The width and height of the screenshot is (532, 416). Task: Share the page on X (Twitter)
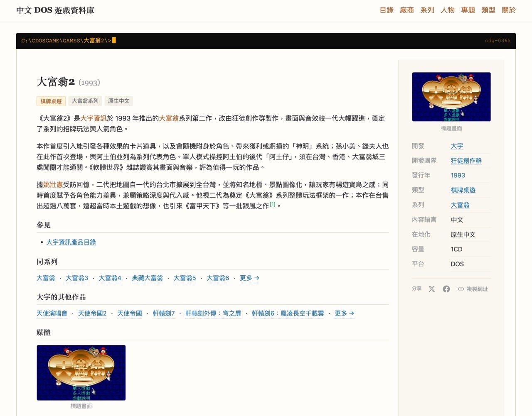click(432, 289)
